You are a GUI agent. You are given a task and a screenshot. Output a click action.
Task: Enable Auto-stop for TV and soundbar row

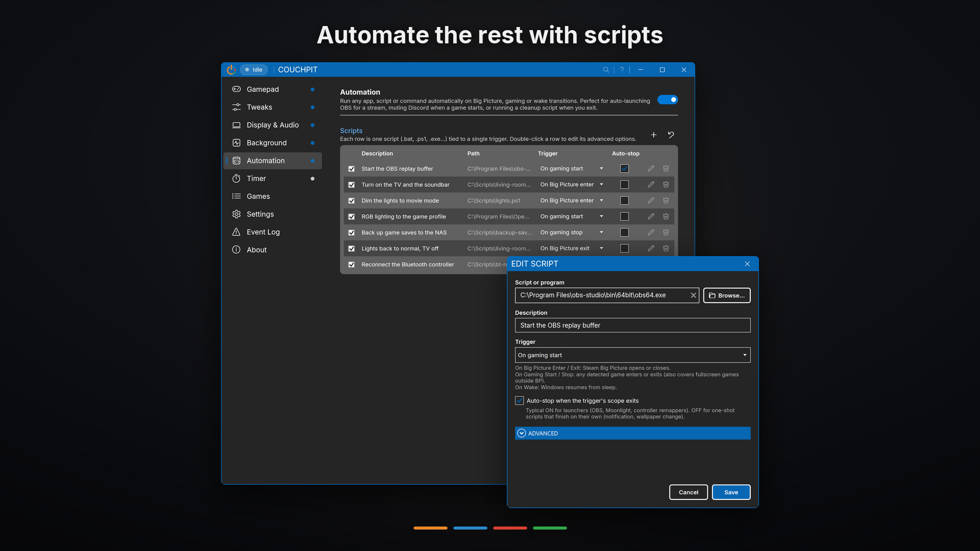[624, 185]
